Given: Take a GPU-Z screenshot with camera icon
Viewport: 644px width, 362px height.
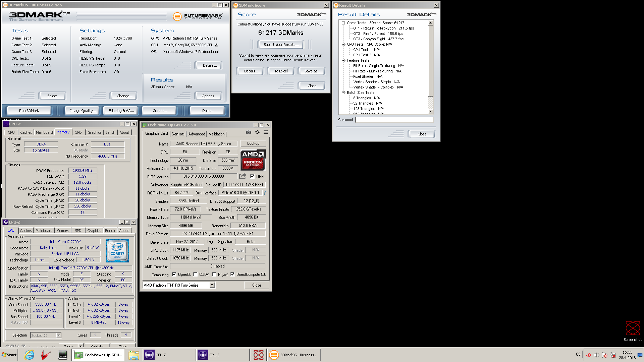Looking at the screenshot, I should coord(248,132).
